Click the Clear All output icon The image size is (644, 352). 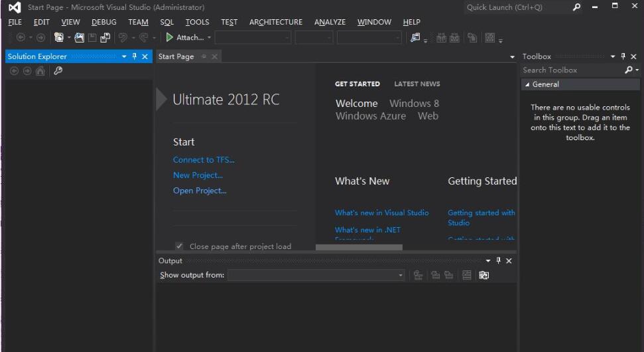[x=466, y=275]
